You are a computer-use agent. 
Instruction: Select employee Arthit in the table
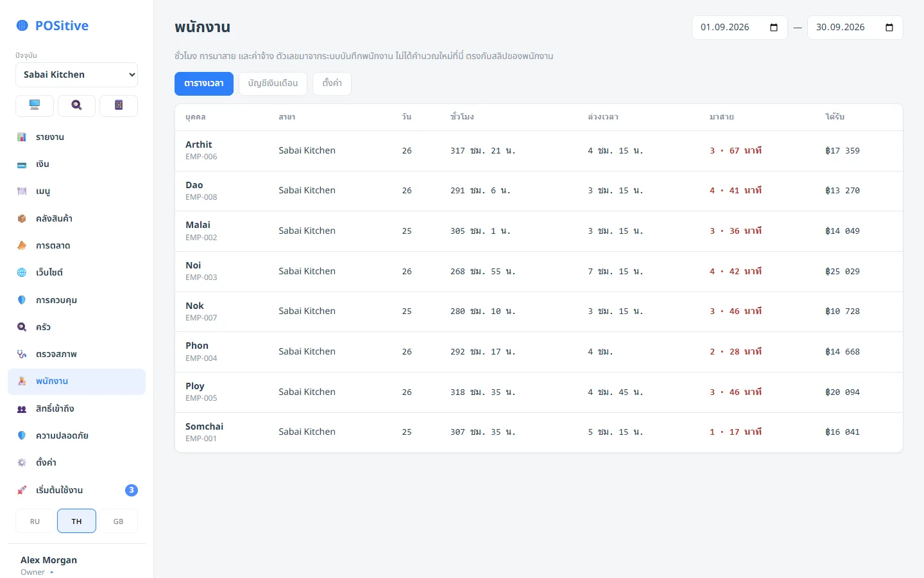tap(199, 144)
